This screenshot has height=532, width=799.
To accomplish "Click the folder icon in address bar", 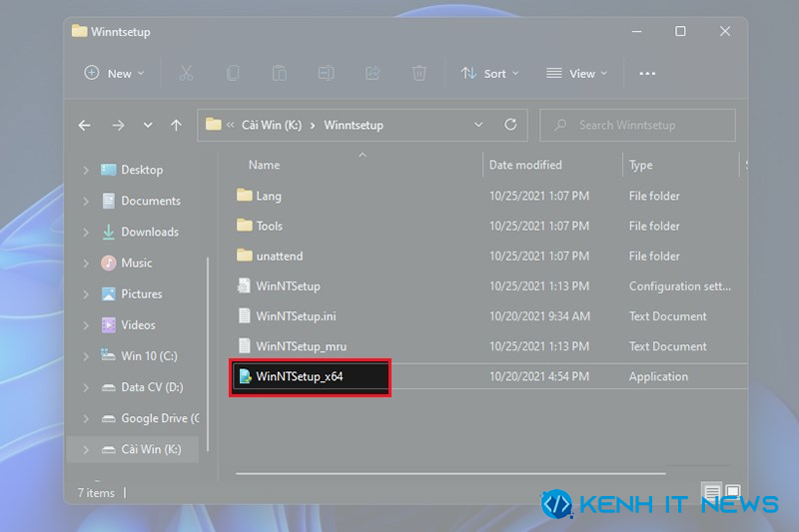I will 214,124.
